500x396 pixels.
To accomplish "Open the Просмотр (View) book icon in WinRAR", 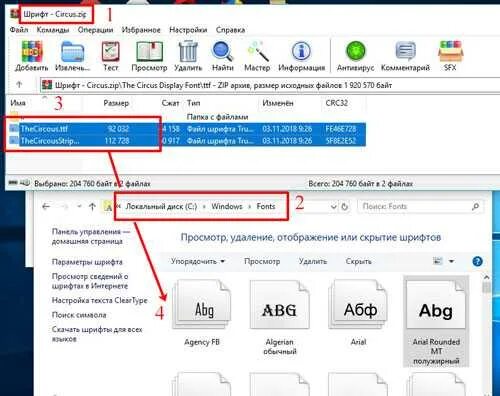I will click(x=149, y=52).
